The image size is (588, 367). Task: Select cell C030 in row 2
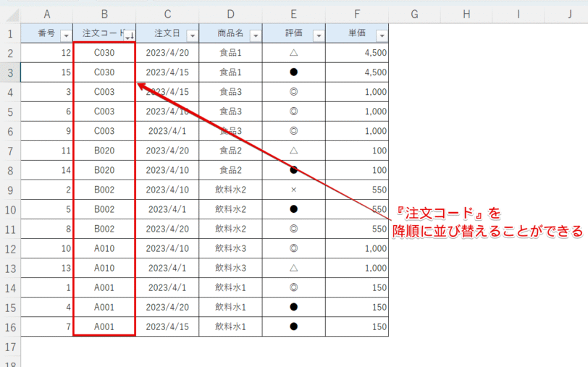click(104, 53)
